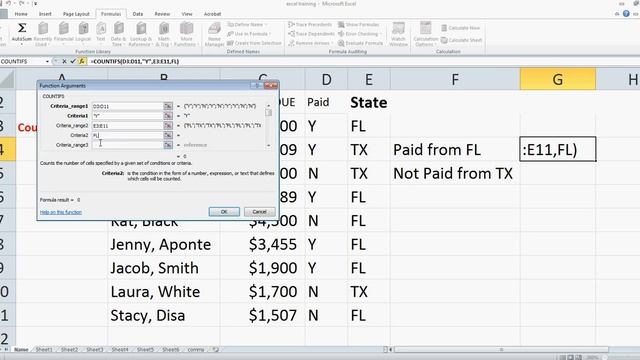
Task: Click Evaluate Formula
Action: coord(360,43)
